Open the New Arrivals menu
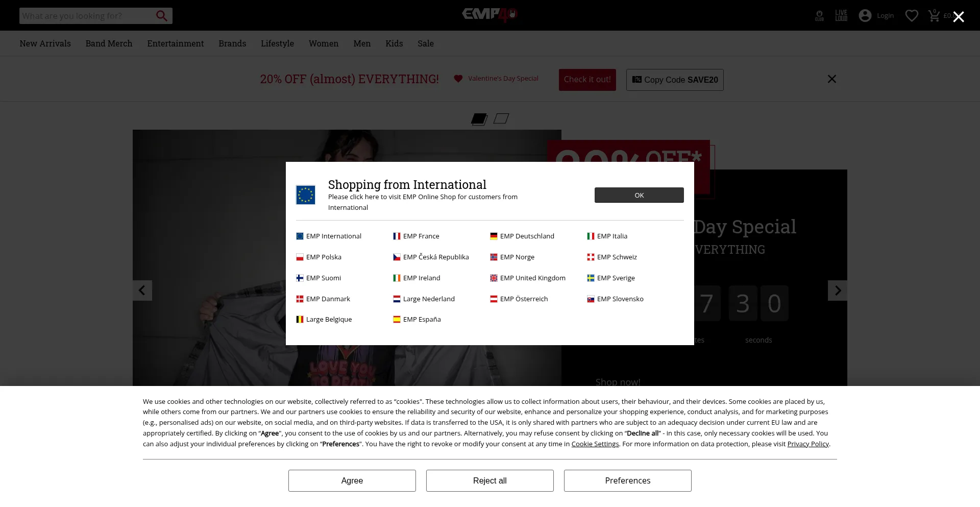980x507 pixels. (45, 43)
